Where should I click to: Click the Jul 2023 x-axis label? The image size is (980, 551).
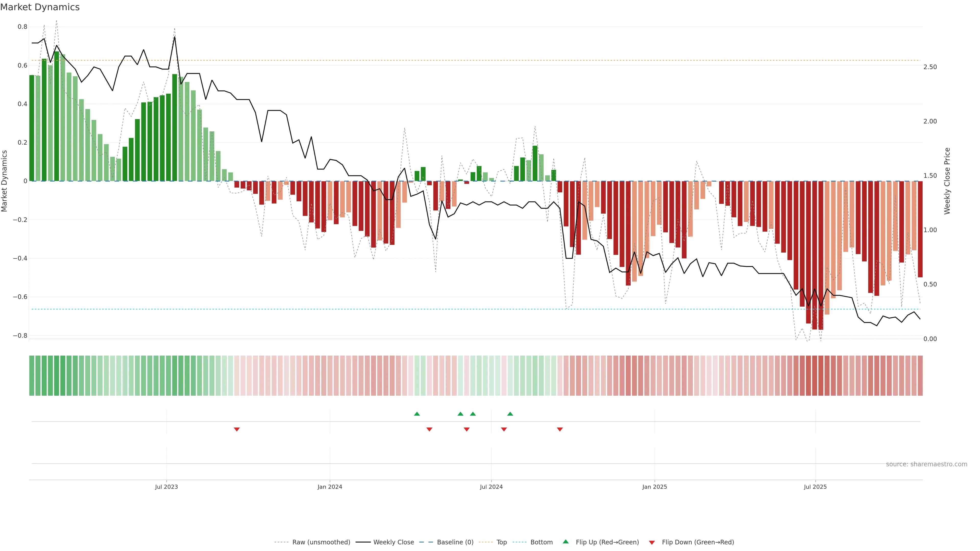click(166, 487)
